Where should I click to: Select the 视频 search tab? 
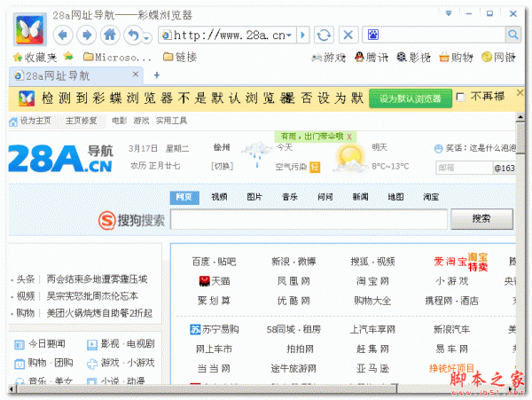point(220,197)
